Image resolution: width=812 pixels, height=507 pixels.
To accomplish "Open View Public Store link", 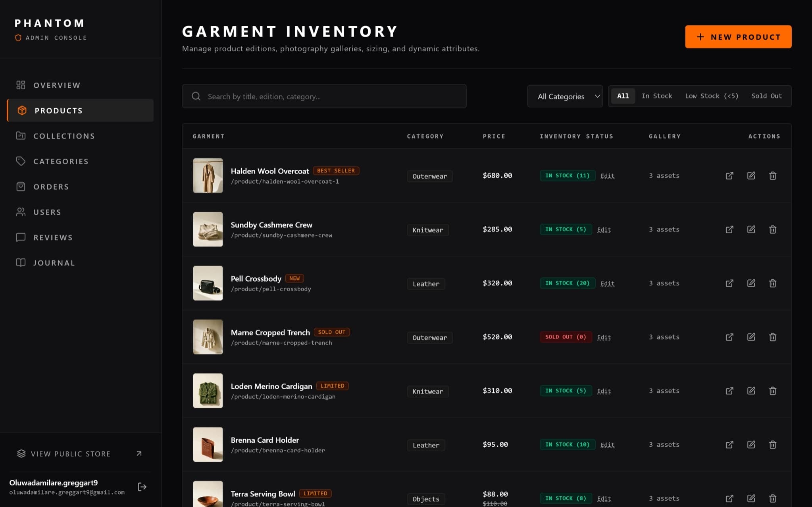I will coord(80,454).
